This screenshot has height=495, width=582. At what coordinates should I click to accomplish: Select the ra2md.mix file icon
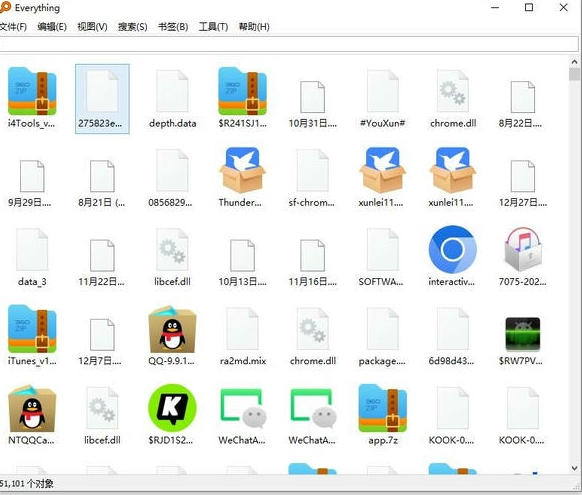242,329
